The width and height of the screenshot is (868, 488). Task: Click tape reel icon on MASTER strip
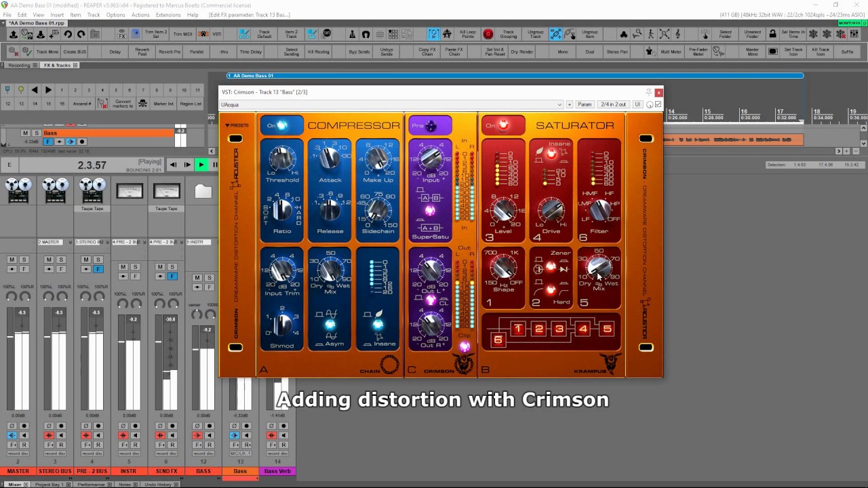coord(18,190)
